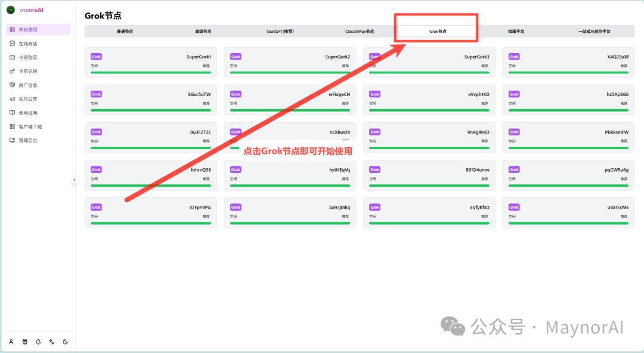
Task: Click the gift icon at sidebar bottom
Action: pos(25,342)
